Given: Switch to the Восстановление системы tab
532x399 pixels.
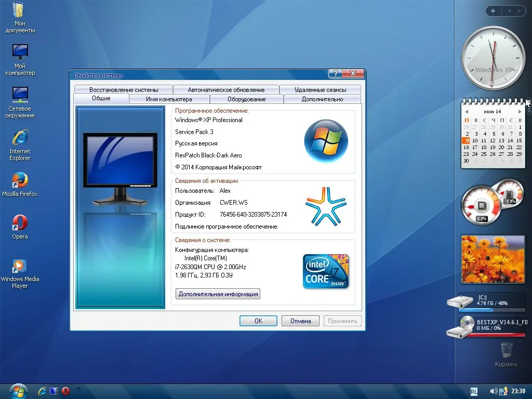Looking at the screenshot, I should [124, 89].
